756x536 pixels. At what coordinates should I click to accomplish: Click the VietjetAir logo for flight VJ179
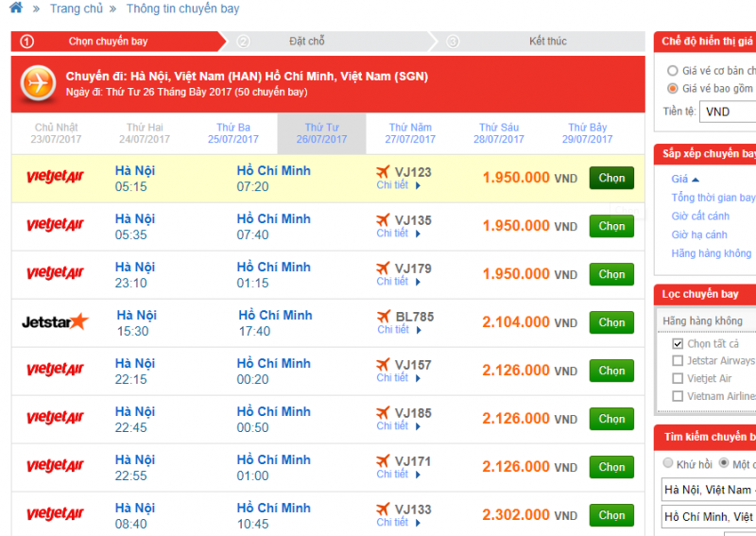click(55, 273)
